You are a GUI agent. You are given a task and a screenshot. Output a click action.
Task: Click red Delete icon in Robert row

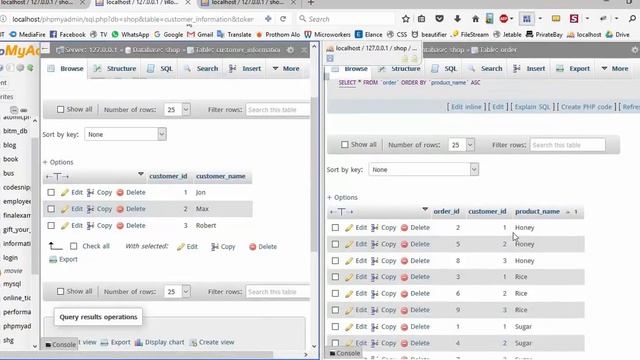pyautogui.click(x=120, y=225)
